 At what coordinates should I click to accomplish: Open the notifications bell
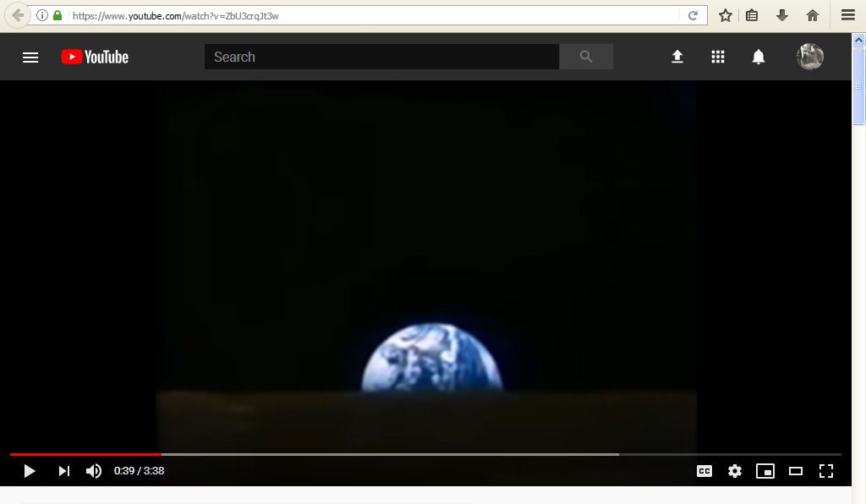coord(759,57)
